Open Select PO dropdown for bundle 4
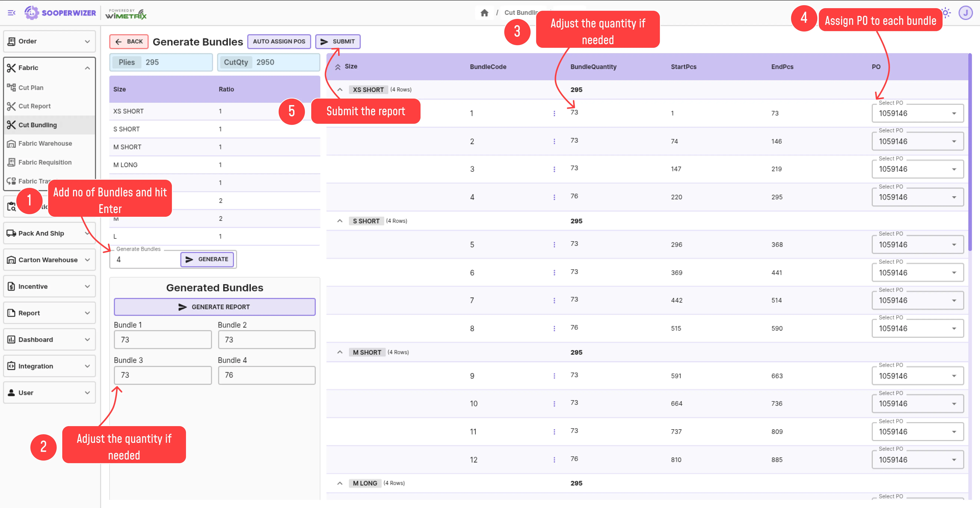 [x=917, y=197]
